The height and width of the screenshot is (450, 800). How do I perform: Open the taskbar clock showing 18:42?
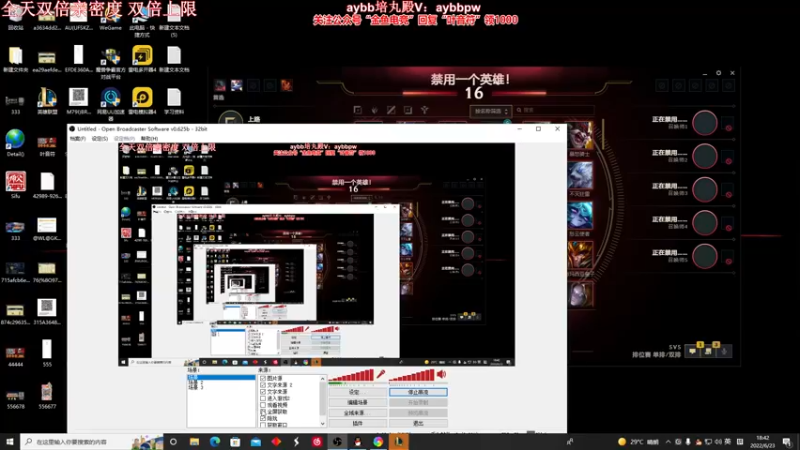(x=762, y=442)
